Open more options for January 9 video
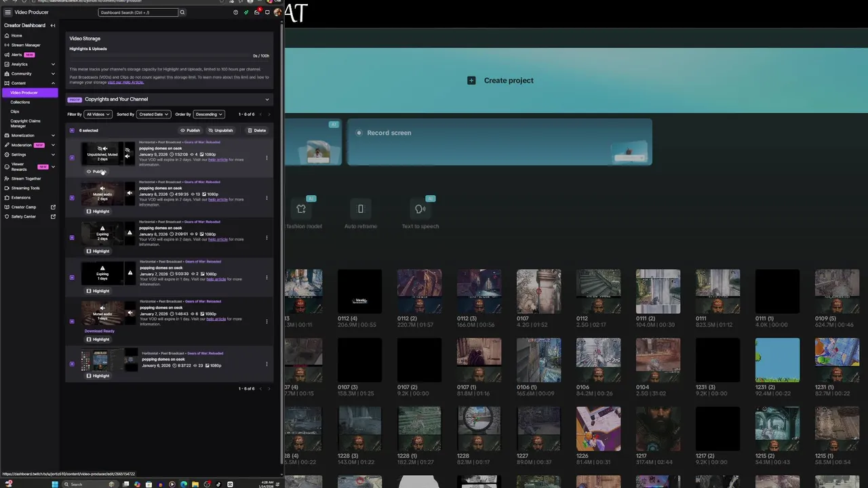The width and height of the screenshot is (868, 488). 267,158
